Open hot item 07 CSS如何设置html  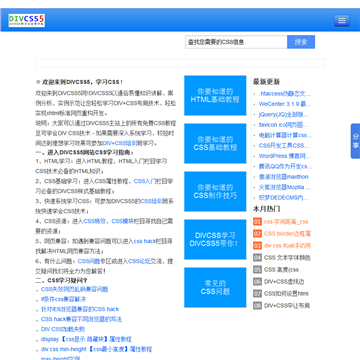286,293
